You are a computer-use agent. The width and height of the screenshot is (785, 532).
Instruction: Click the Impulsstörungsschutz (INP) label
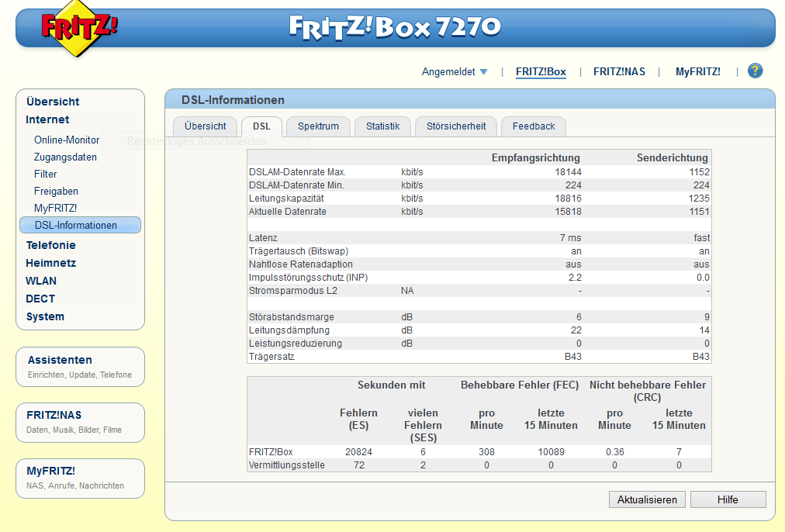pos(309,278)
